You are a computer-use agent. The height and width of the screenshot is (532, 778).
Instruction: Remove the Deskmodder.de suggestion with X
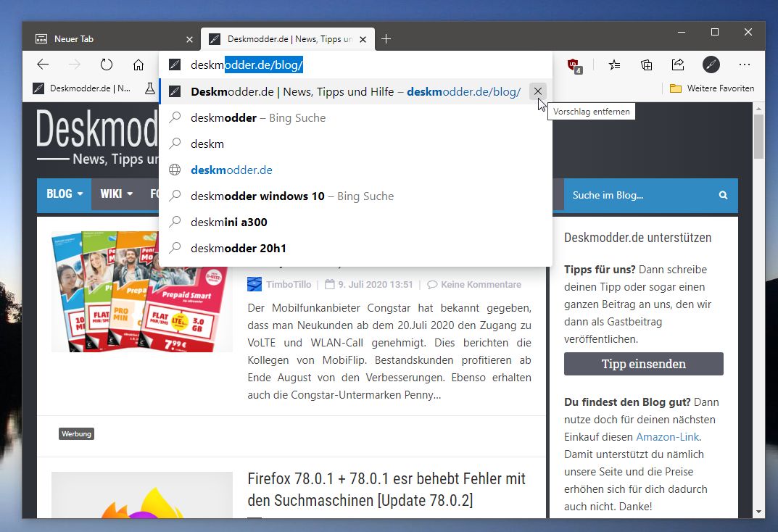point(538,91)
